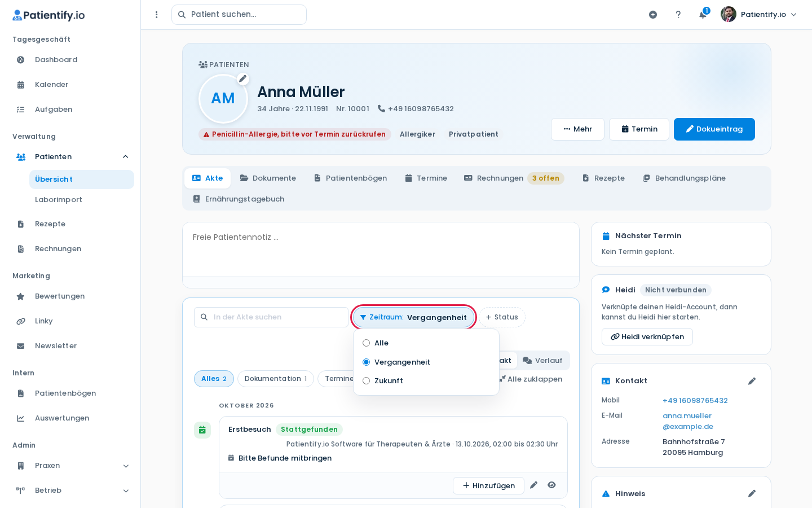Open the Patientify.io account dropdown
Viewport: 812px width, 508px height.
click(759, 15)
